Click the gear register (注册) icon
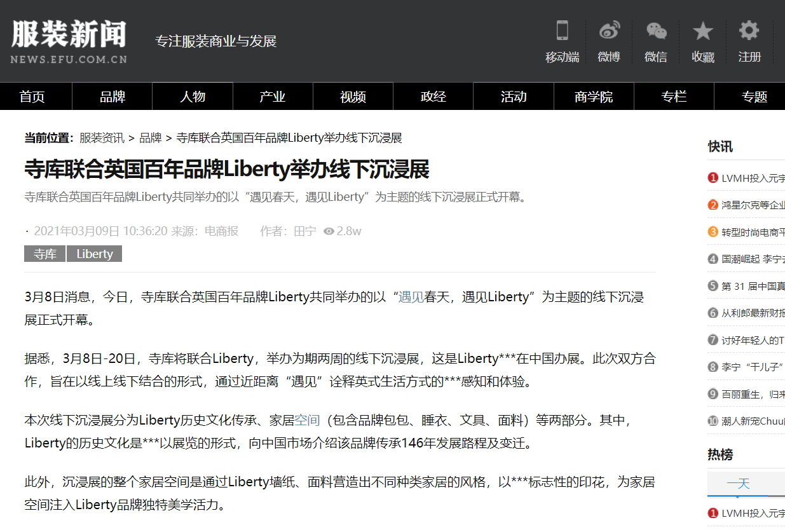This screenshot has height=532, width=785. [x=749, y=31]
